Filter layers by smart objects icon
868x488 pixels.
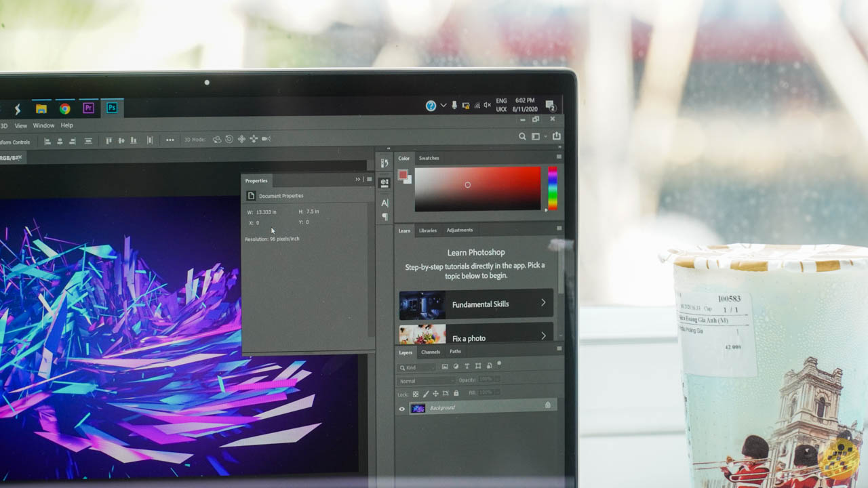click(x=489, y=366)
